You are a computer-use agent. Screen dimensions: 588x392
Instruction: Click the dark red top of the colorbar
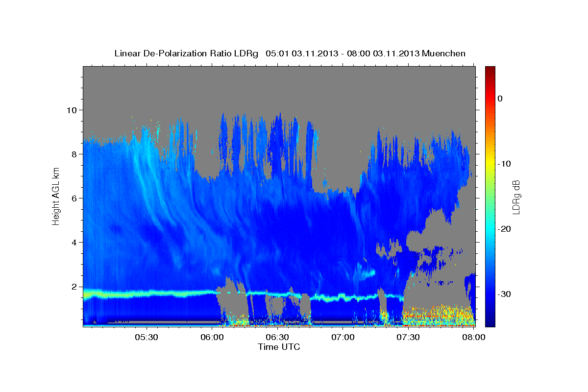pyautogui.click(x=490, y=70)
